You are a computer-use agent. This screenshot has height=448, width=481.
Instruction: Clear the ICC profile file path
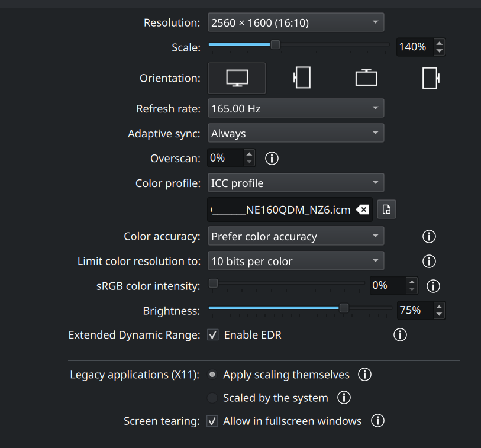tap(363, 210)
